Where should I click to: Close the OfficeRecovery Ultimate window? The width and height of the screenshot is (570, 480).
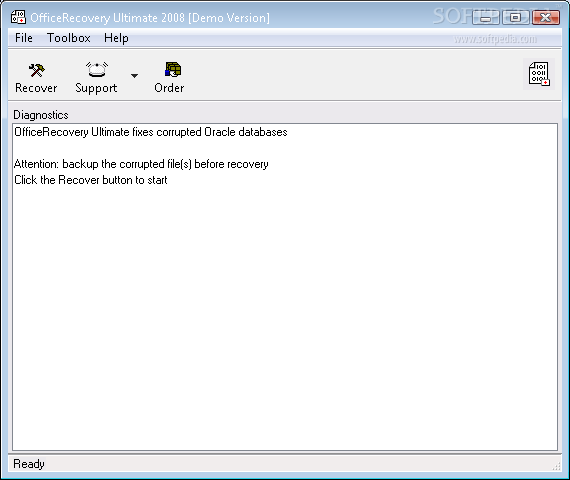point(546,17)
